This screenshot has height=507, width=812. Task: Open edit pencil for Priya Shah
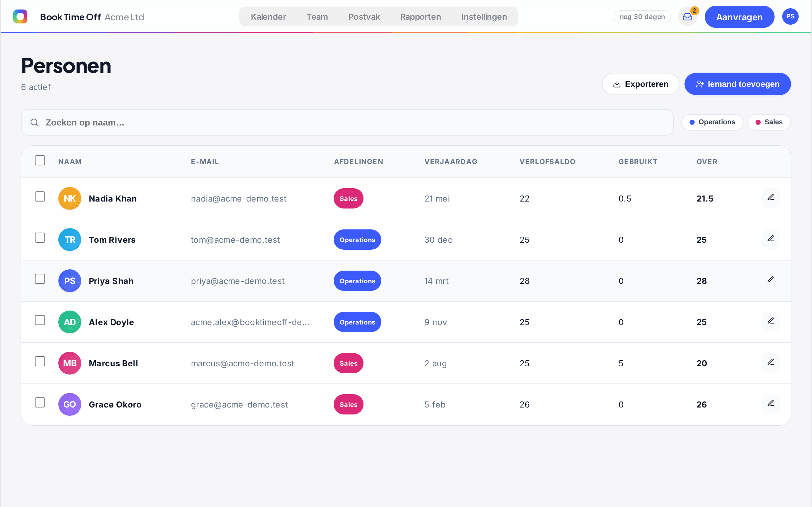[x=770, y=280]
